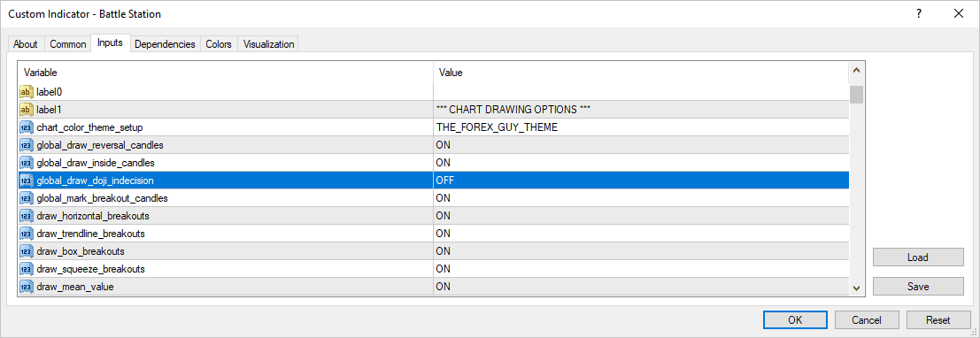Click the icon beside draw_horizontal_breakouts
This screenshot has height=338, width=980.
point(27,216)
